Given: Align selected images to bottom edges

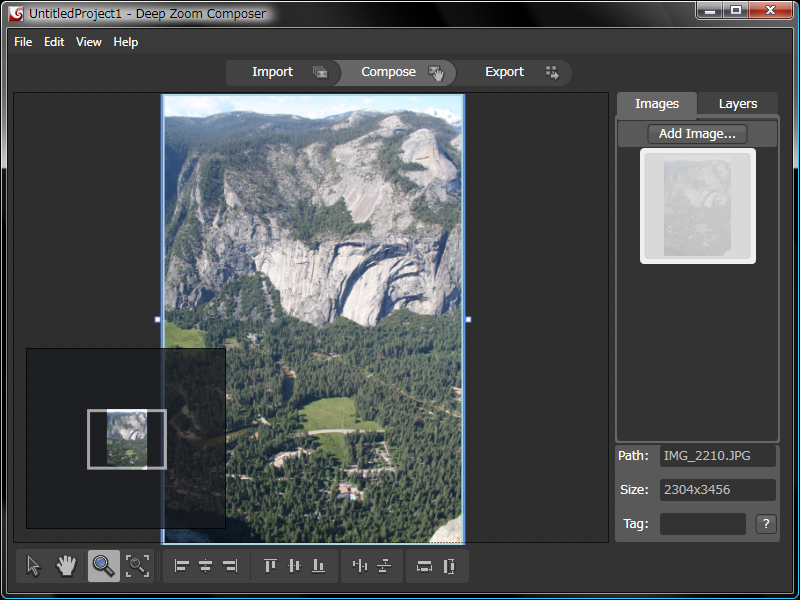Looking at the screenshot, I should [x=318, y=566].
